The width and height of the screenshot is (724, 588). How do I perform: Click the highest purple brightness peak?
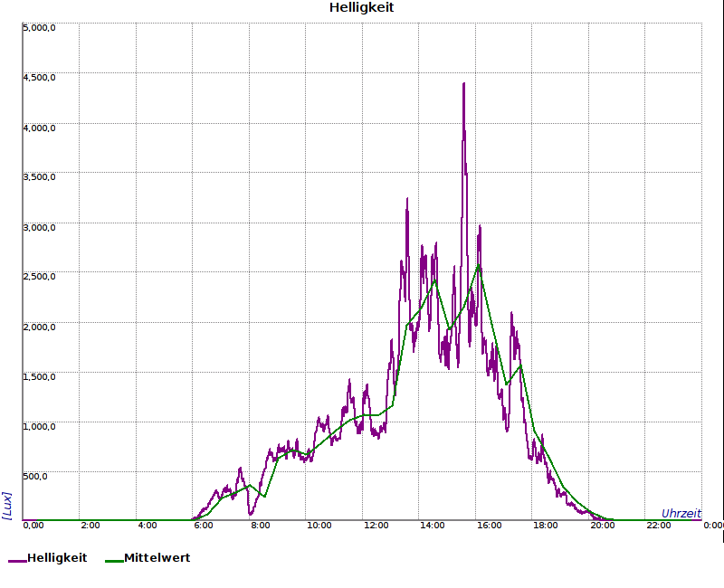pos(463,84)
